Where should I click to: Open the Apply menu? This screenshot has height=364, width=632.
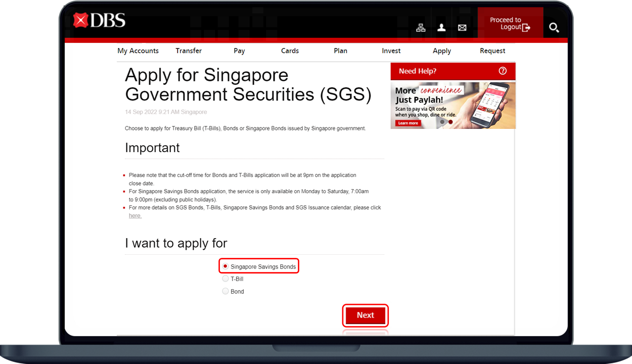click(441, 51)
